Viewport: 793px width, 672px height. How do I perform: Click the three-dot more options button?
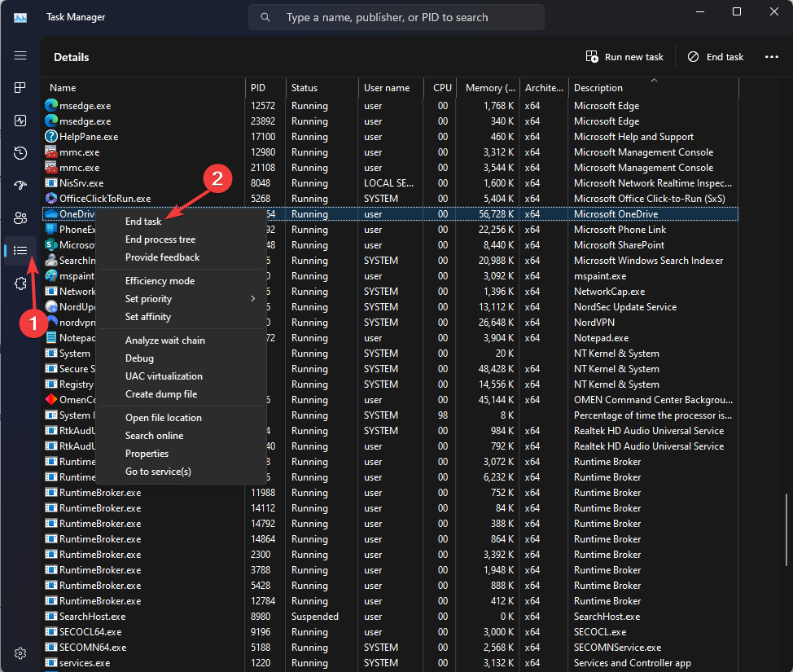pyautogui.click(x=772, y=57)
